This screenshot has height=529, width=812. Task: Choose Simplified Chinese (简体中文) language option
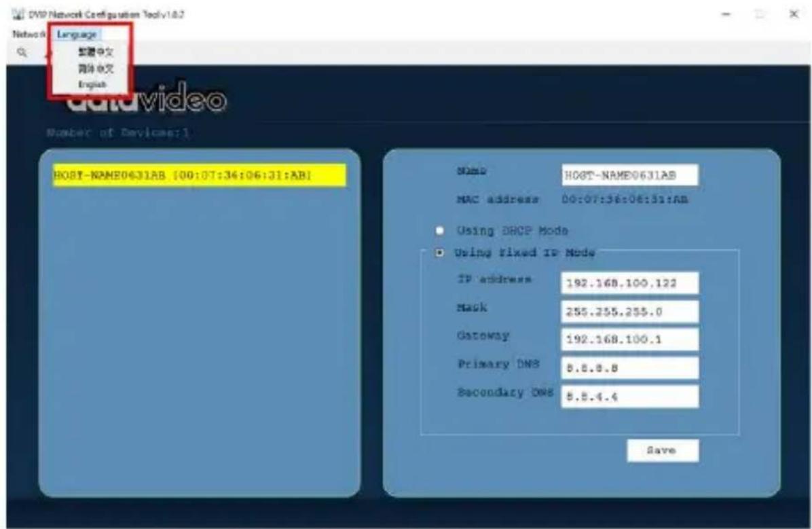pyautogui.click(x=96, y=69)
